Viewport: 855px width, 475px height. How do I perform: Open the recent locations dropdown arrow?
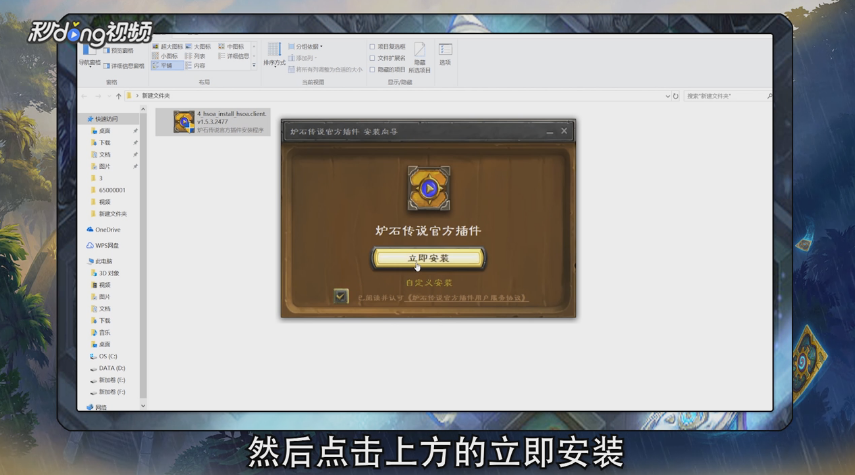pos(109,96)
